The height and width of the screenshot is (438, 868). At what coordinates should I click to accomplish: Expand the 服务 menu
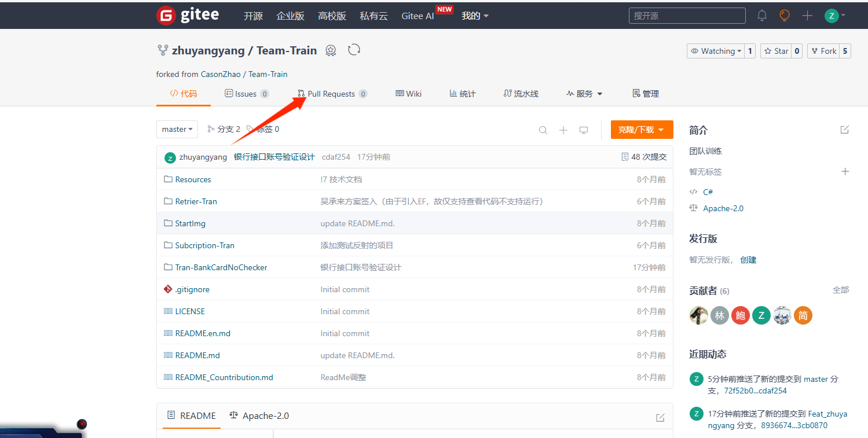[x=584, y=93]
